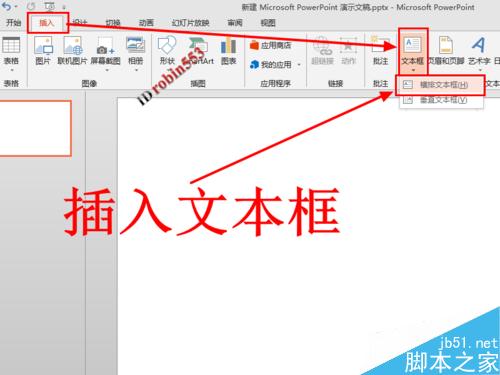Click the Redo icon in quick access toolbar

tap(31, 6)
